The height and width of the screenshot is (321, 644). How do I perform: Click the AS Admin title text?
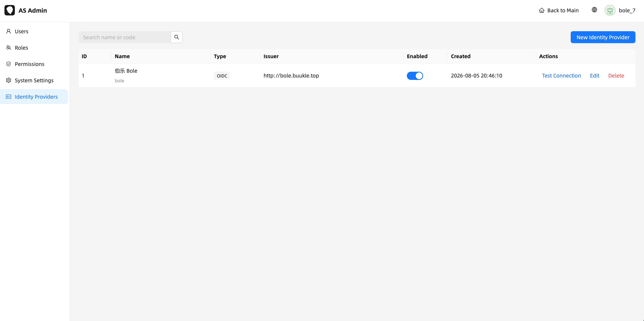click(x=33, y=11)
